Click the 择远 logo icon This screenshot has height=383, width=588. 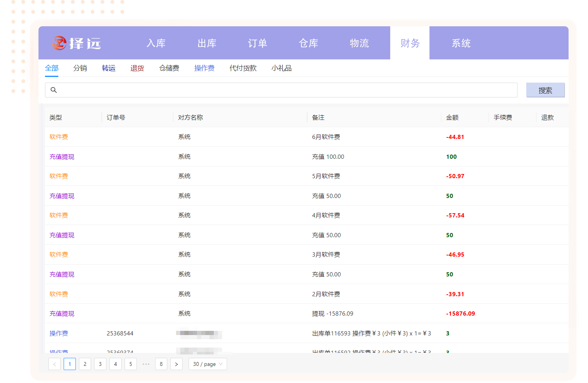click(59, 43)
